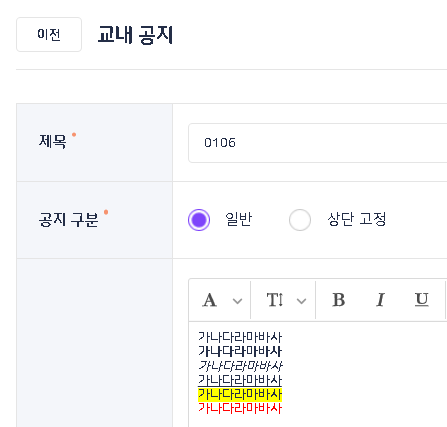
Task: Click the red colored text line
Action: point(240,408)
